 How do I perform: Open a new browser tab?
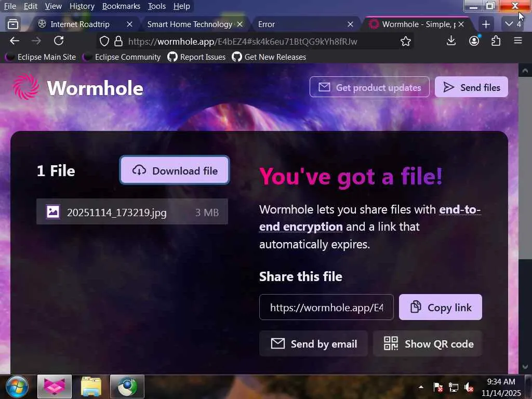point(486,24)
